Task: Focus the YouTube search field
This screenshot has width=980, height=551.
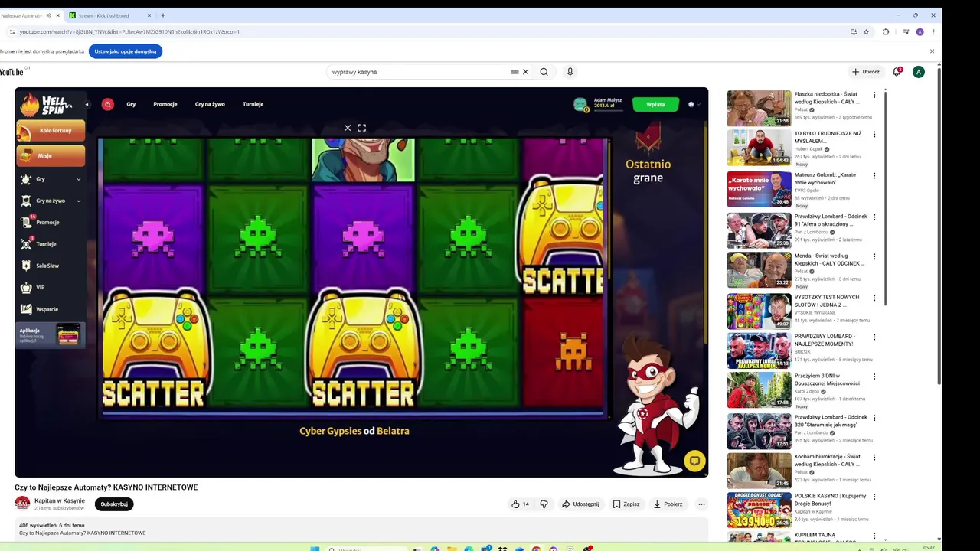Action: click(x=420, y=72)
